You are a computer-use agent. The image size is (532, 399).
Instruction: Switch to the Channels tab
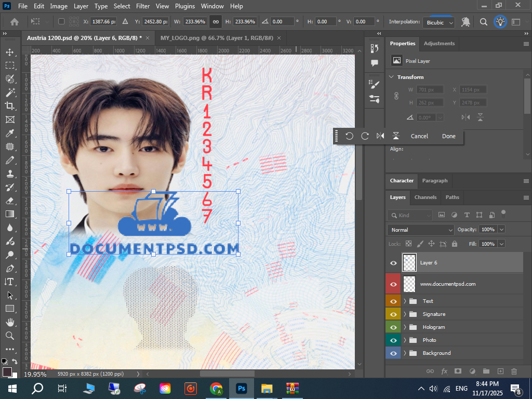pyautogui.click(x=425, y=197)
